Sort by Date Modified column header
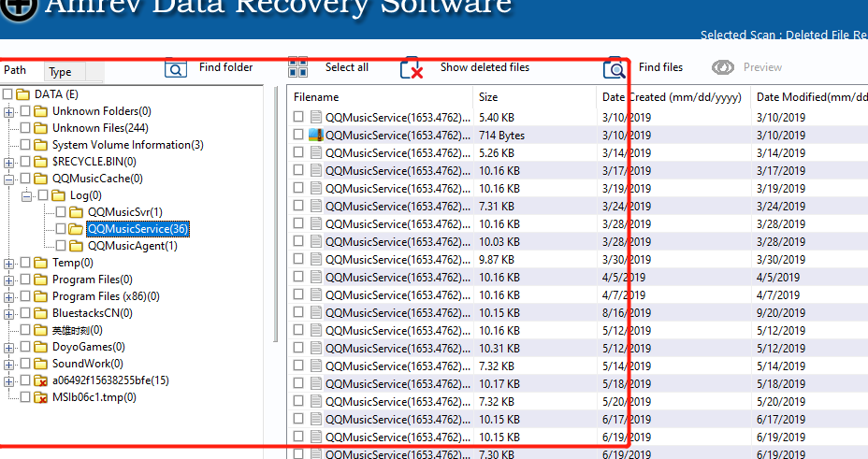868x459 pixels. tap(810, 97)
